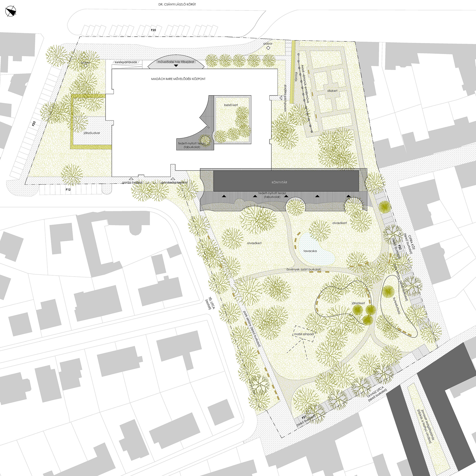Click the diamond szobor marker near díszkert

(268, 48)
